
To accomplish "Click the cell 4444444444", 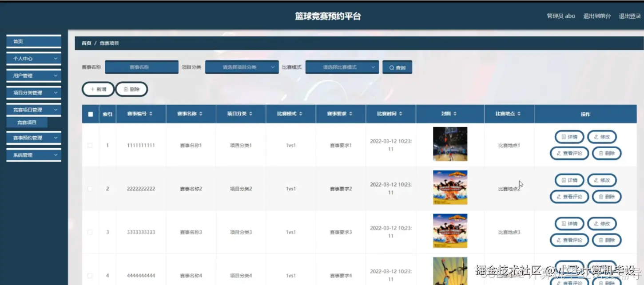I will tap(141, 276).
